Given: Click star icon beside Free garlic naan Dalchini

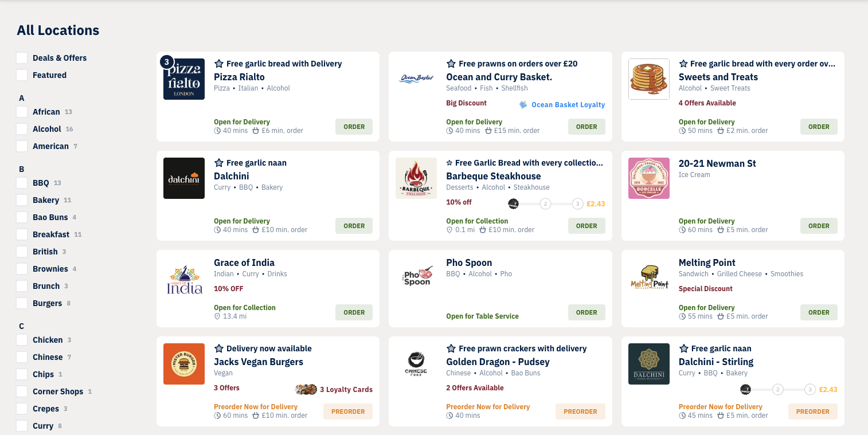Looking at the screenshot, I should [x=218, y=163].
